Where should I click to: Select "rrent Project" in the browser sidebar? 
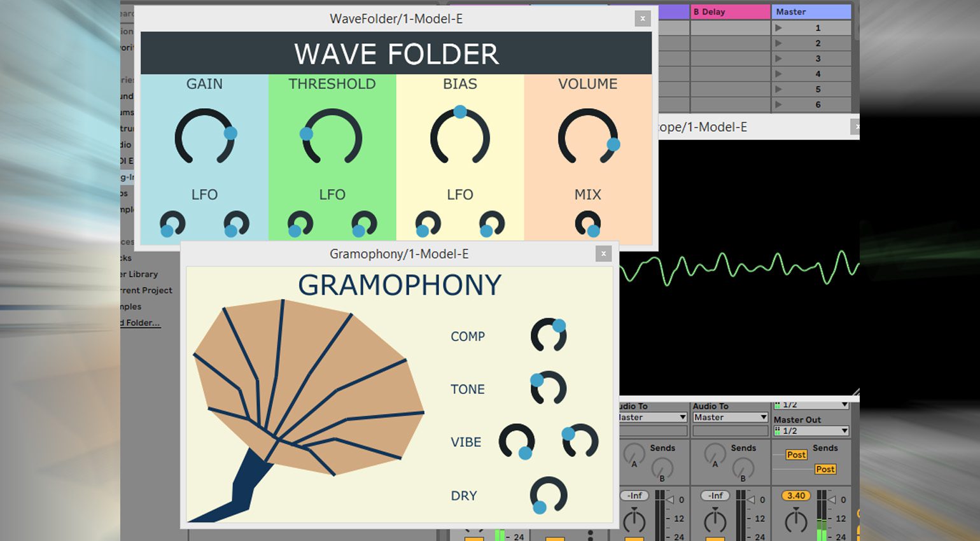(146, 290)
